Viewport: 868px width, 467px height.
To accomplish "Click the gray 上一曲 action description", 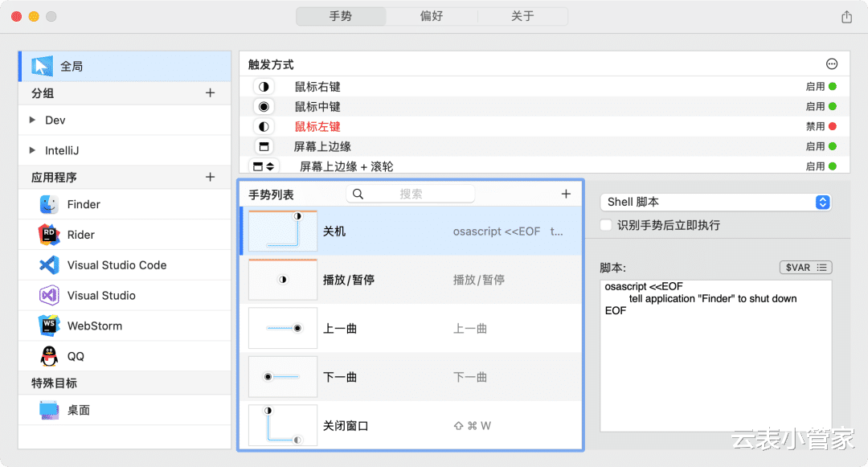I will coord(470,329).
